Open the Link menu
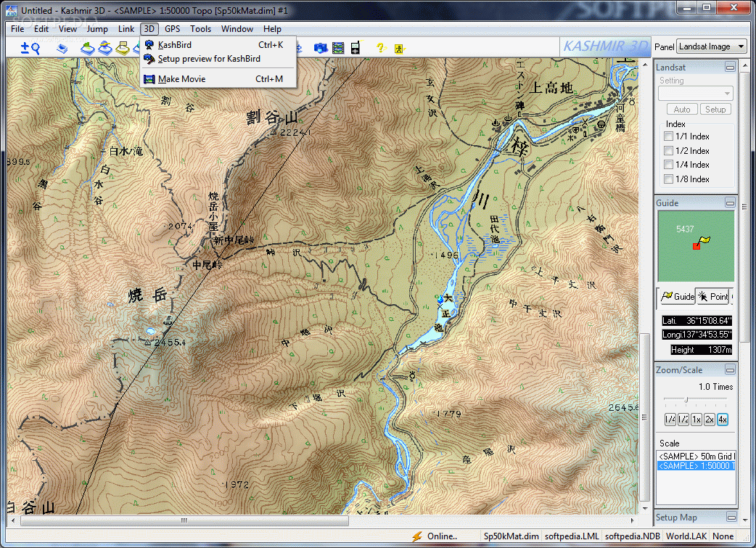The image size is (756, 548). click(126, 29)
